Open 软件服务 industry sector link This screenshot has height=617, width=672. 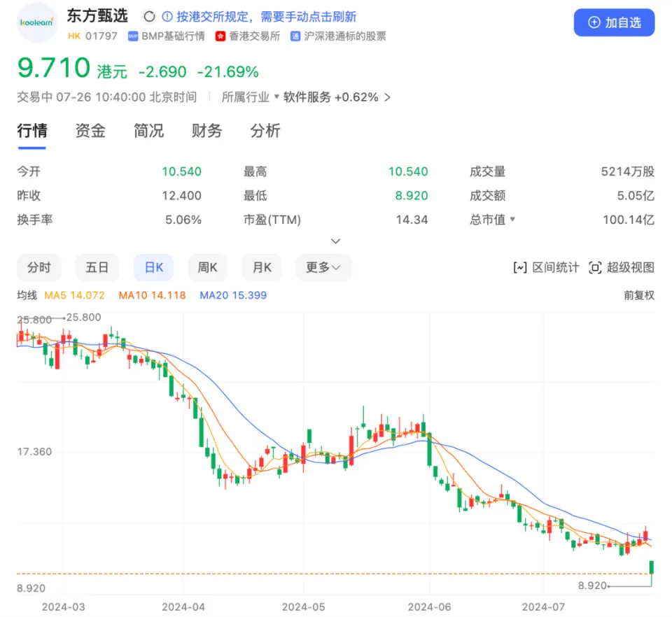coord(307,97)
